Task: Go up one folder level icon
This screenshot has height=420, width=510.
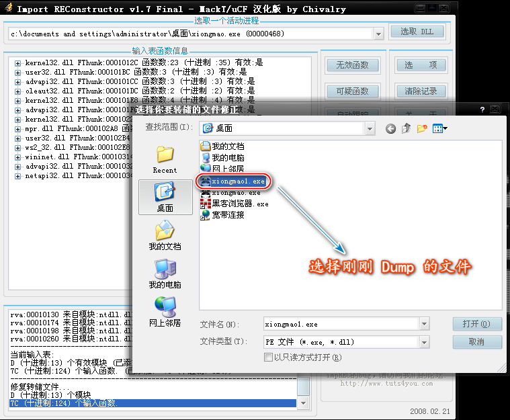Action: [x=406, y=129]
